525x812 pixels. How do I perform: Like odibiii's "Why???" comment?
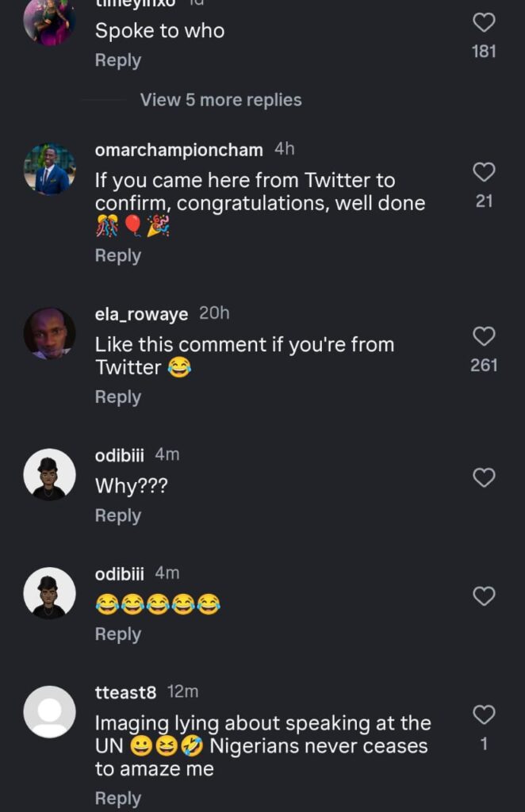tap(484, 477)
